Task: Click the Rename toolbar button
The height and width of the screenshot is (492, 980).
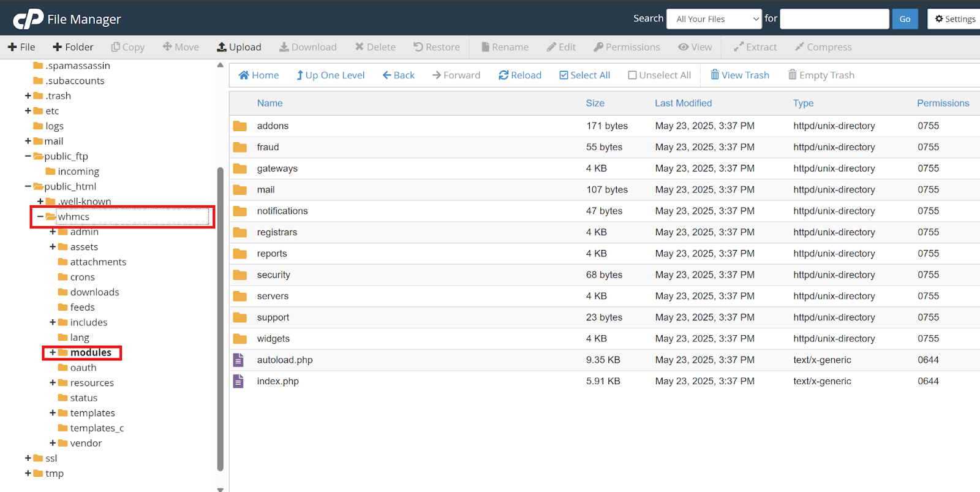Action: tap(505, 47)
